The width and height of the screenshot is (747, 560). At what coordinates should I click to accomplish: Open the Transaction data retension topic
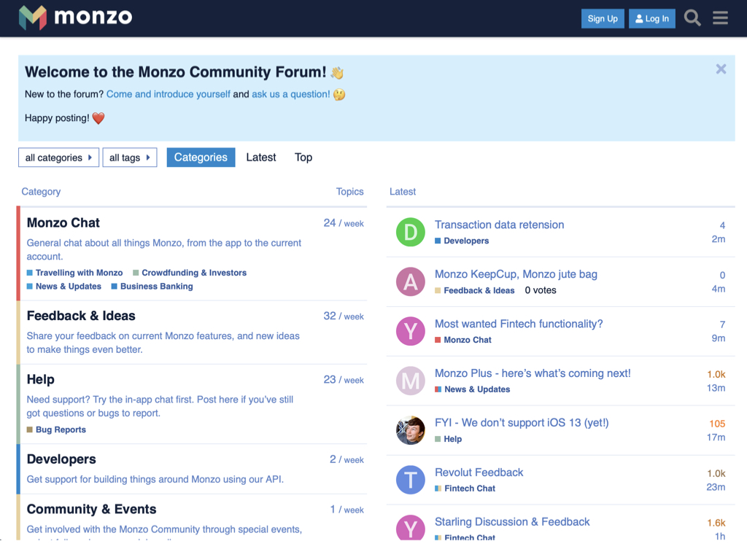[499, 225]
